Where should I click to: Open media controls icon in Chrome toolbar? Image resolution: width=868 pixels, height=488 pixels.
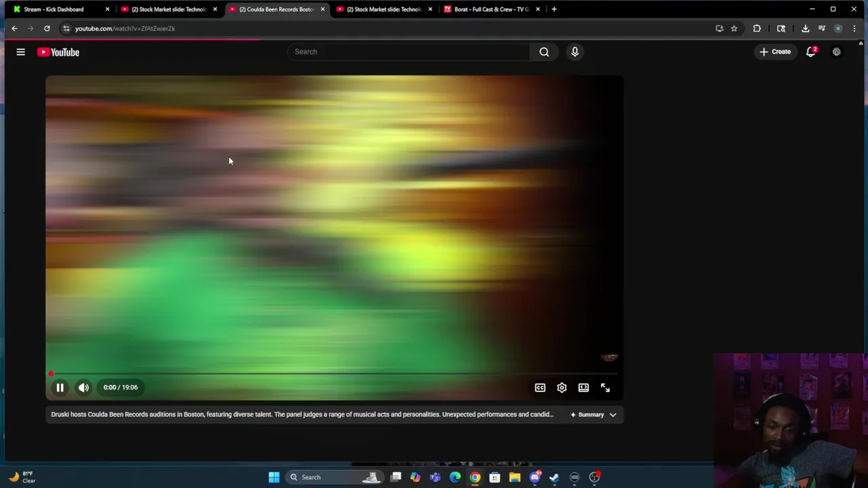(x=821, y=28)
